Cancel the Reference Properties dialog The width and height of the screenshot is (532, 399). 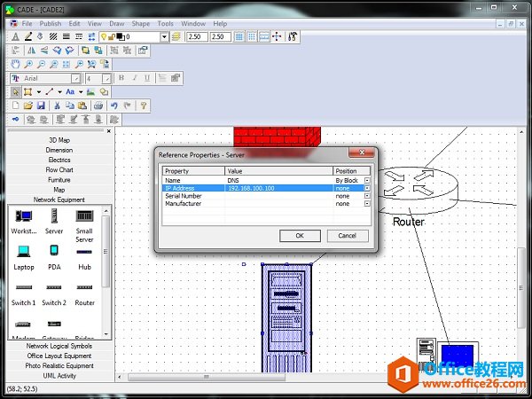[348, 236]
